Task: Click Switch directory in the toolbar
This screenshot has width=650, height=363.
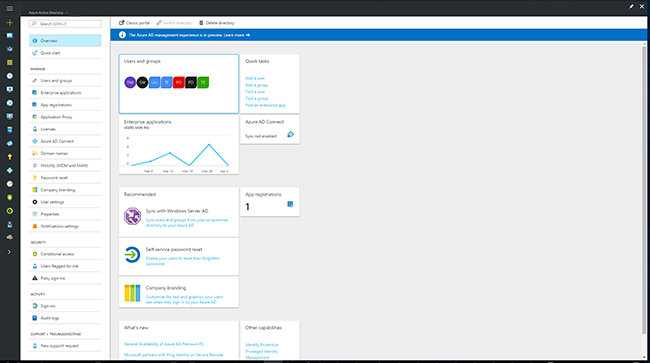Action: point(174,23)
